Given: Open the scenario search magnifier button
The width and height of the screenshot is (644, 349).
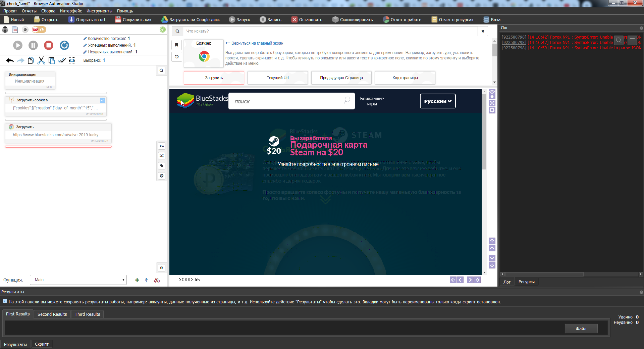Looking at the screenshot, I should point(162,70).
